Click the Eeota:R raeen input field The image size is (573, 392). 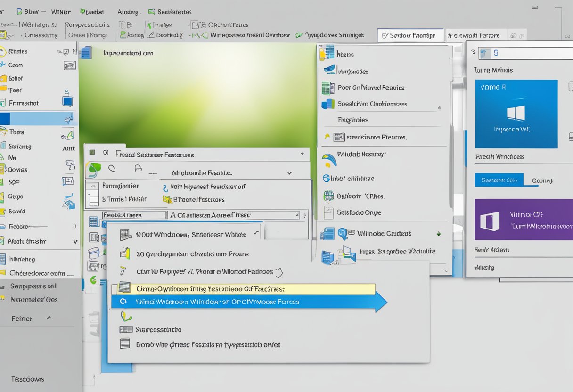pyautogui.click(x=134, y=215)
